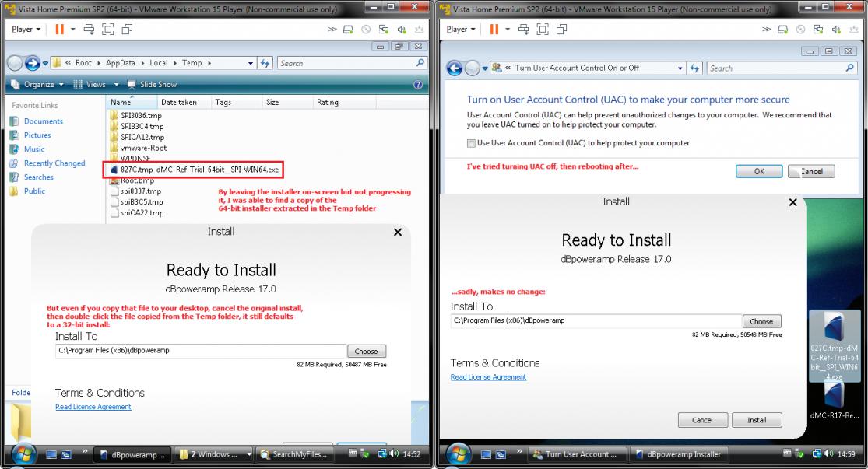
Task: Sort by Size column header
Action: [286, 103]
